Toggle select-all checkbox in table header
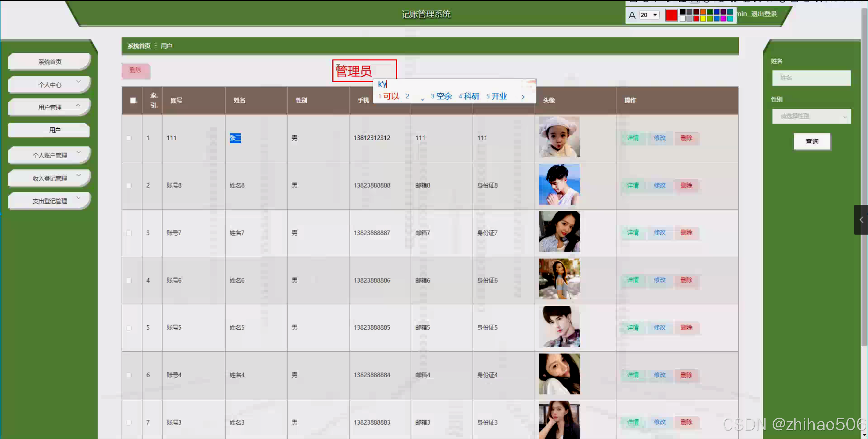Image resolution: width=868 pixels, height=439 pixels. coord(133,100)
